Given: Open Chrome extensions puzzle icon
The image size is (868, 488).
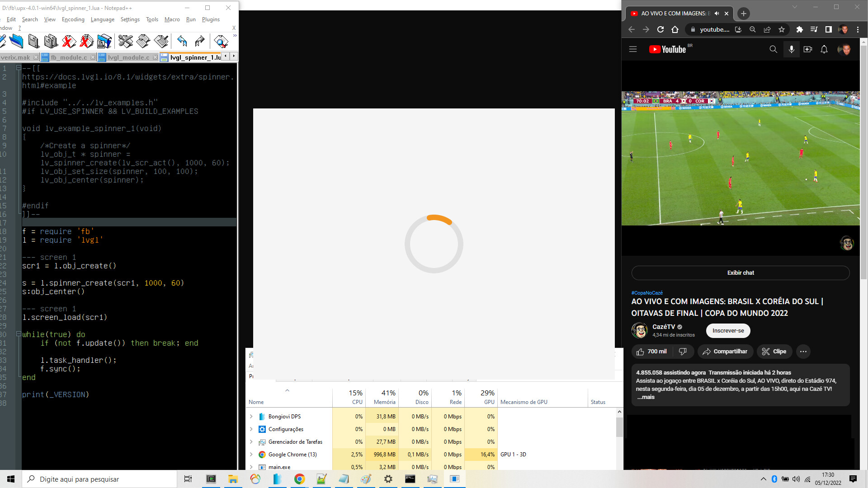Looking at the screenshot, I should click(x=799, y=29).
